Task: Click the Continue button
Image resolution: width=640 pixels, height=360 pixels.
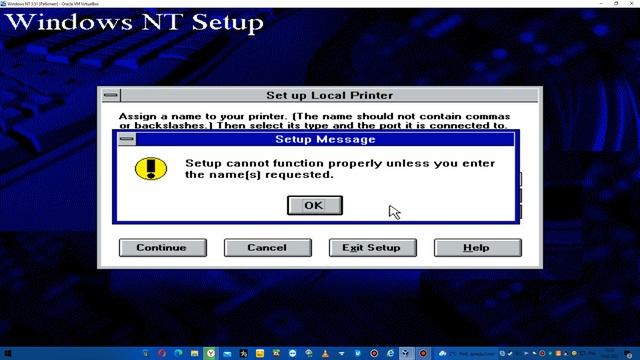Action: click(163, 248)
